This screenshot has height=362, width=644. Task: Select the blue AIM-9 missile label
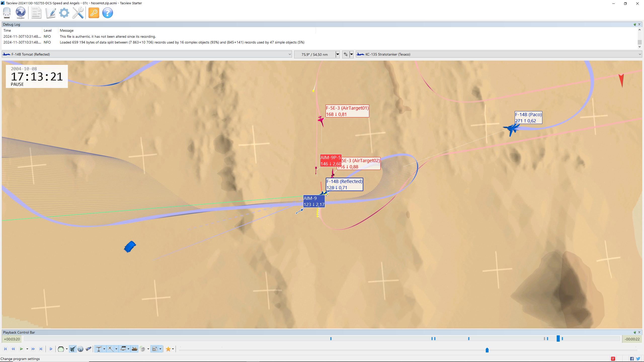click(x=314, y=201)
